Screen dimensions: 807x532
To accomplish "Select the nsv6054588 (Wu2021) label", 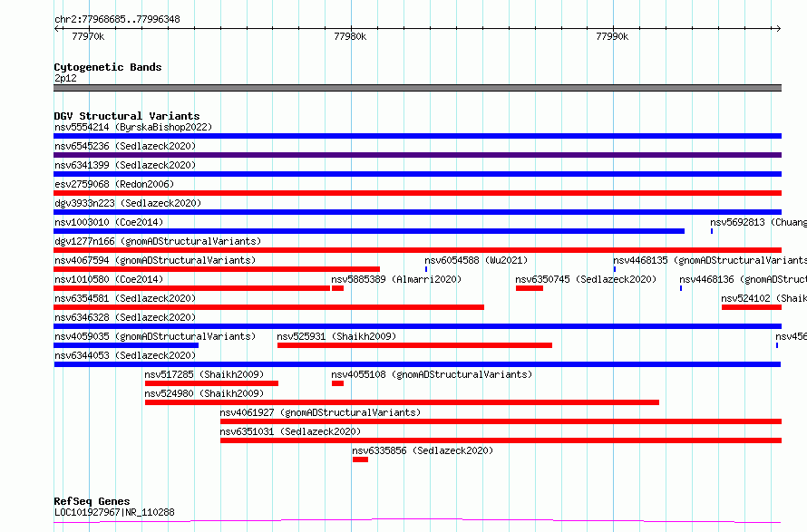I will pos(476,260).
